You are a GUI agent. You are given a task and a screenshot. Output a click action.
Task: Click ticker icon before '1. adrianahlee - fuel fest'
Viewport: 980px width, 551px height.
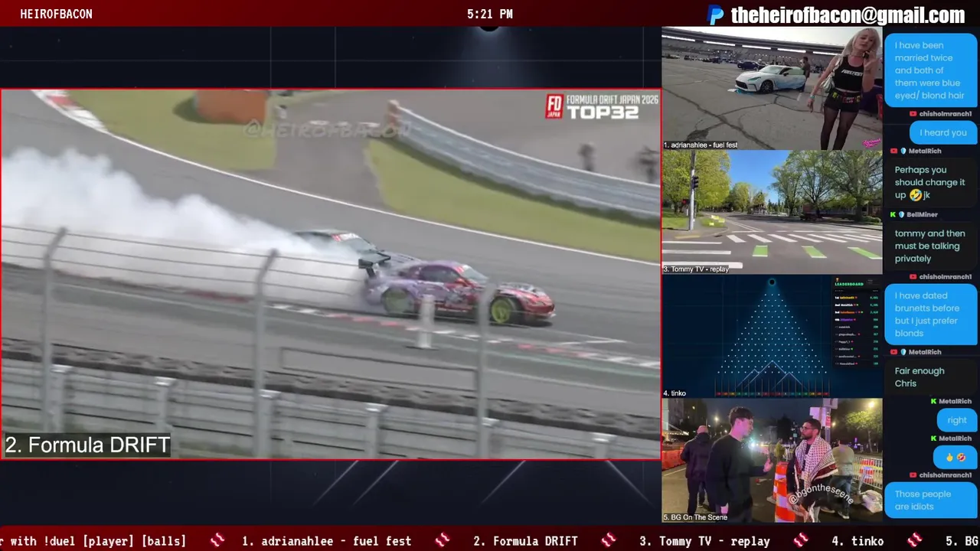[x=217, y=540]
